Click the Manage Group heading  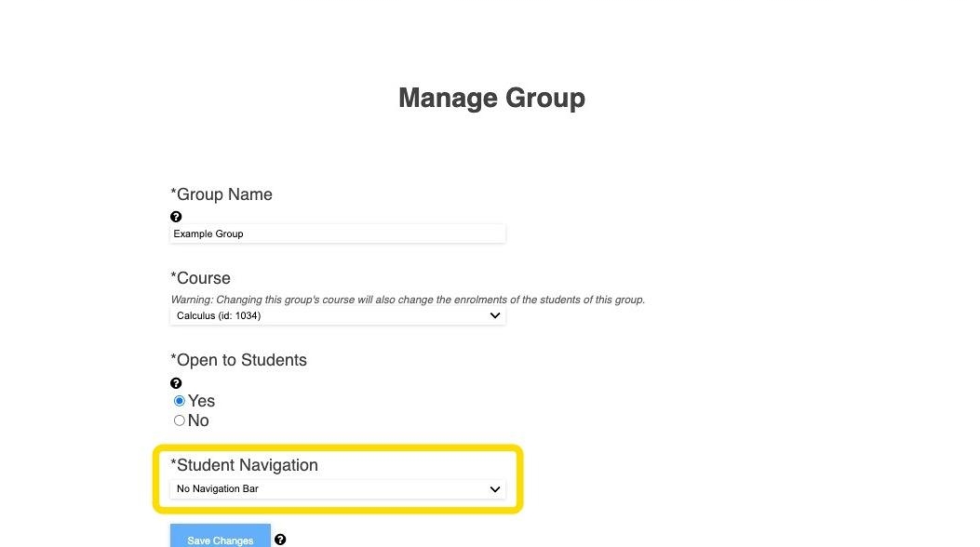coord(491,98)
